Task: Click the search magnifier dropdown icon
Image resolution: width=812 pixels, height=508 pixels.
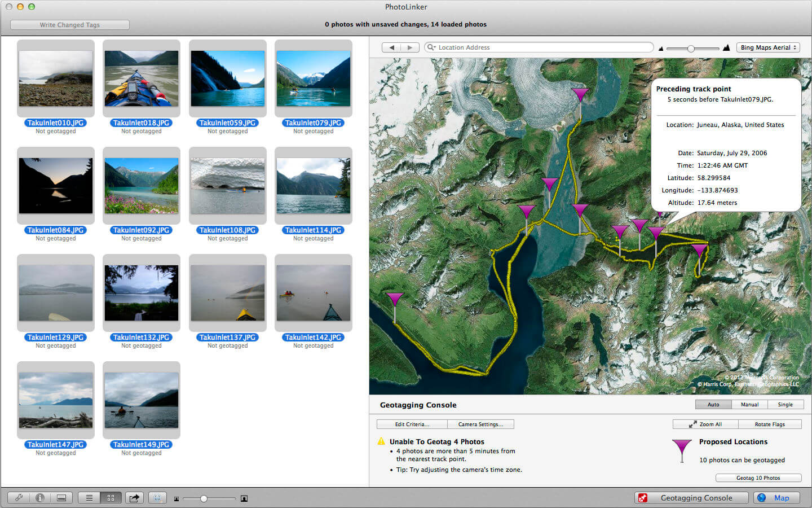Action: click(431, 47)
